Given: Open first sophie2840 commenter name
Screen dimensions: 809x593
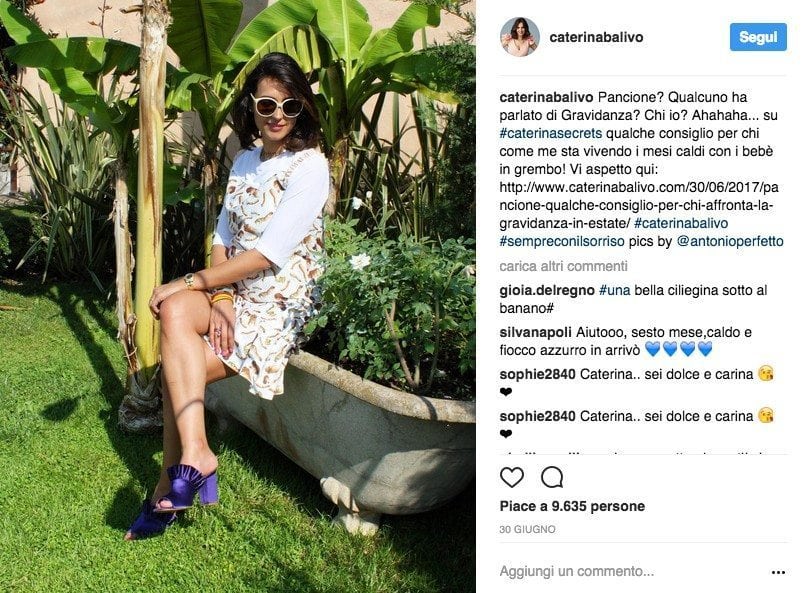Looking at the screenshot, I should (x=537, y=374).
